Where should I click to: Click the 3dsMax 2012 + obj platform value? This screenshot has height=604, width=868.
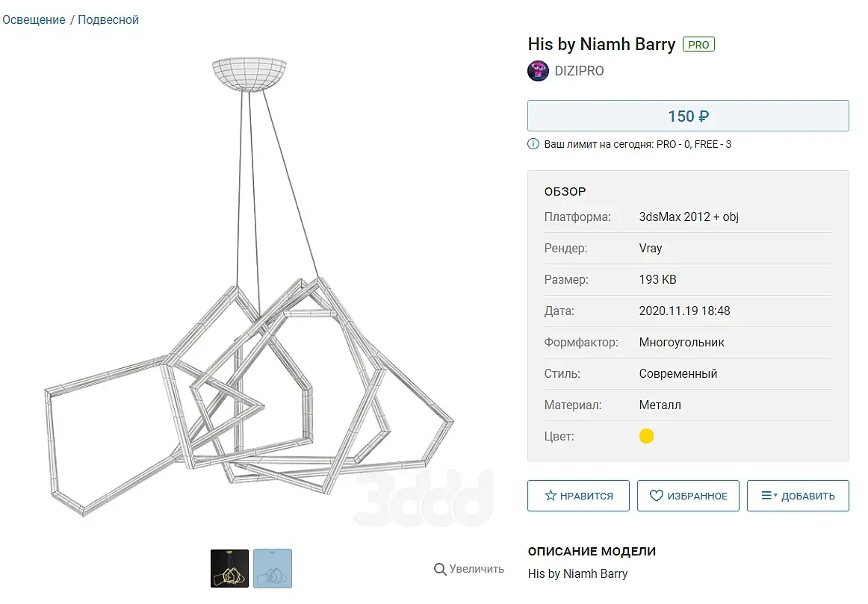click(688, 217)
